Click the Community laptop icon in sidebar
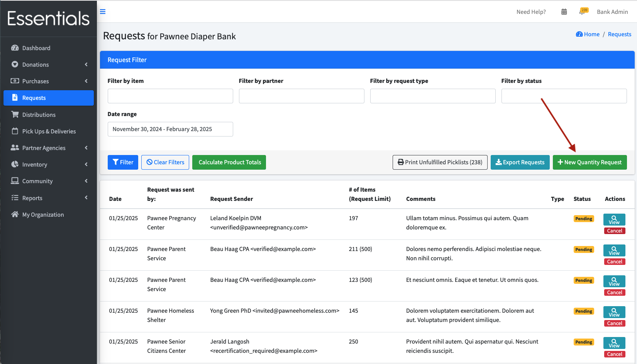 [15, 181]
